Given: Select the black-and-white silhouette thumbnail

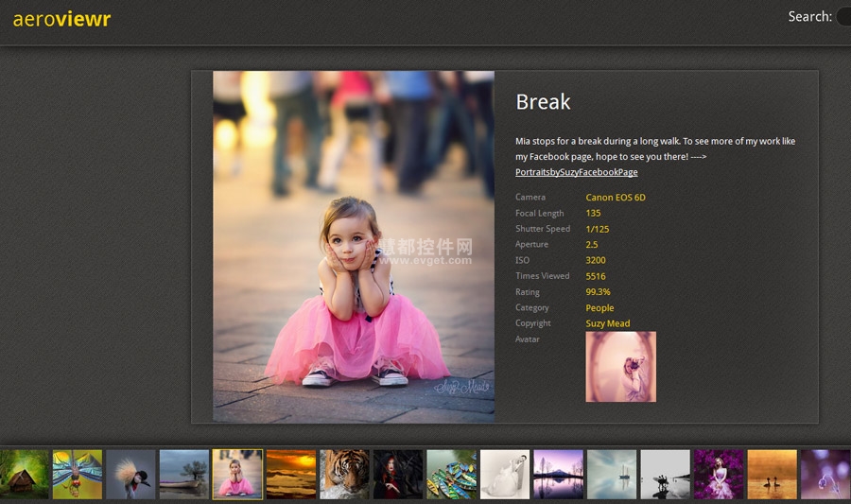Looking at the screenshot, I should click(x=665, y=474).
